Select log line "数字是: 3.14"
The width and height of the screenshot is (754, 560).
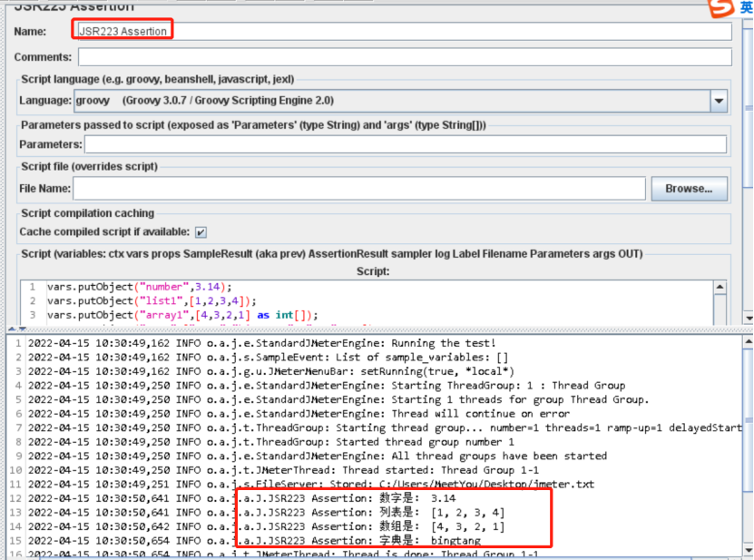242,498
